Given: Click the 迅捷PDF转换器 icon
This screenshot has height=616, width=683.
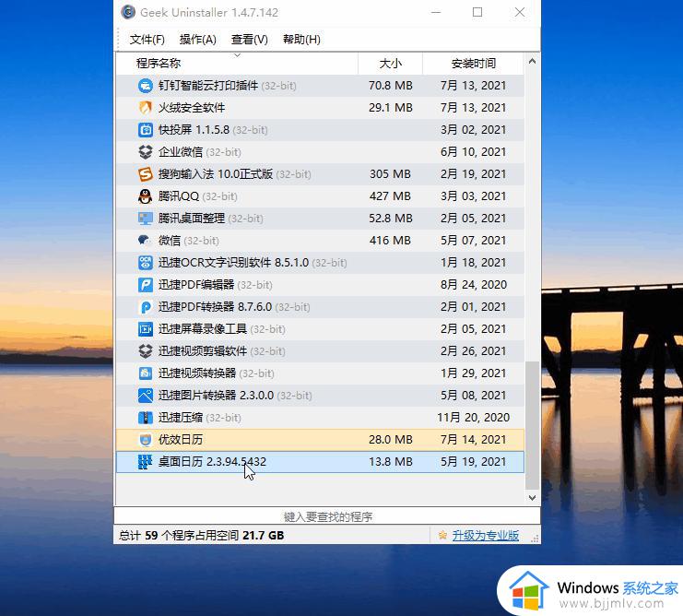Looking at the screenshot, I should click(145, 307).
